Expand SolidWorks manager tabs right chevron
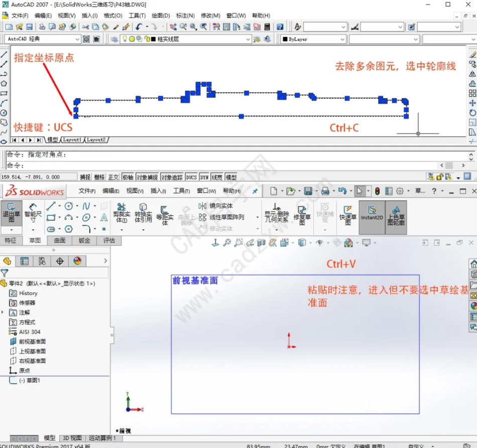The width and height of the screenshot is (477, 448). tap(105, 261)
